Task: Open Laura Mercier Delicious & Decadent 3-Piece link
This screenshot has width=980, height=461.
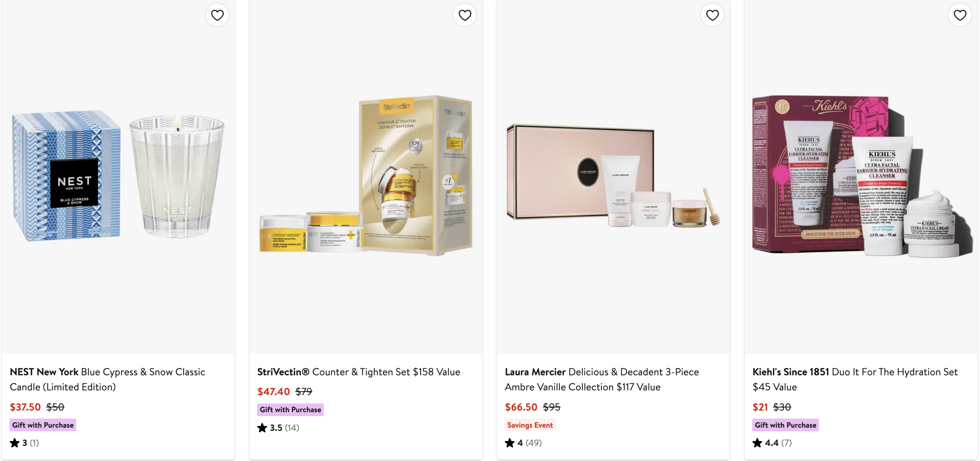Action: tap(602, 379)
